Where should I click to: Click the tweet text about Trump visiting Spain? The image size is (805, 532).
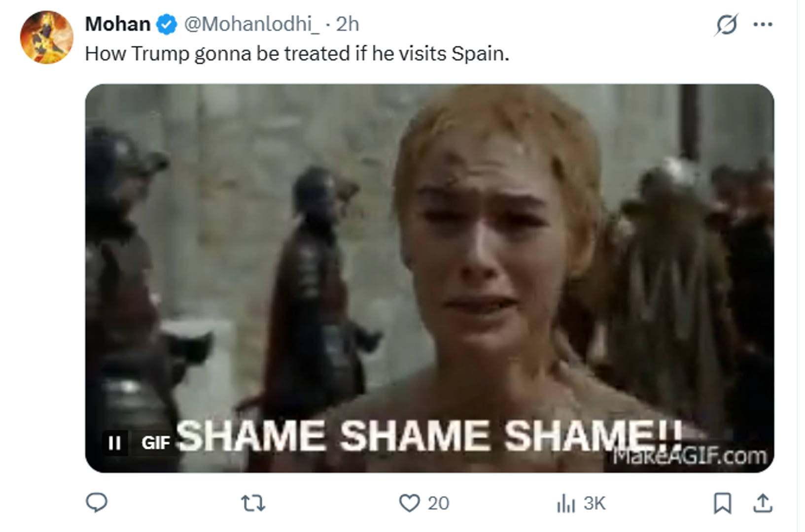(297, 54)
